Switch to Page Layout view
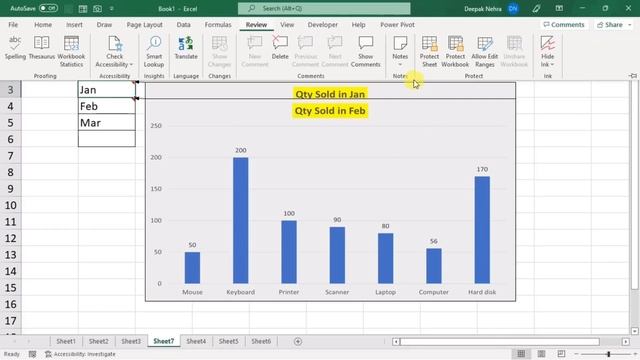This screenshot has width=640, height=360. (541, 353)
